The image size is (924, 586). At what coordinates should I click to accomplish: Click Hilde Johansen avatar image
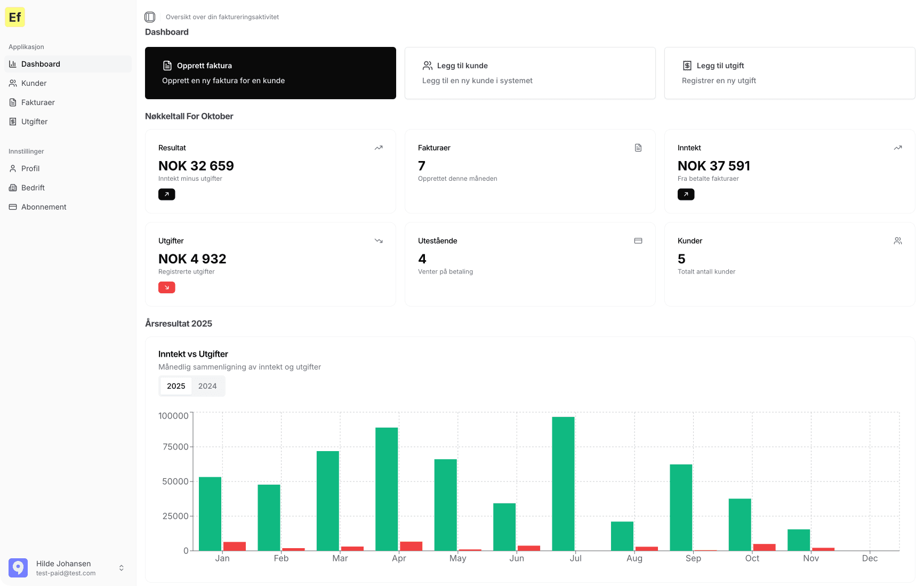pyautogui.click(x=18, y=568)
